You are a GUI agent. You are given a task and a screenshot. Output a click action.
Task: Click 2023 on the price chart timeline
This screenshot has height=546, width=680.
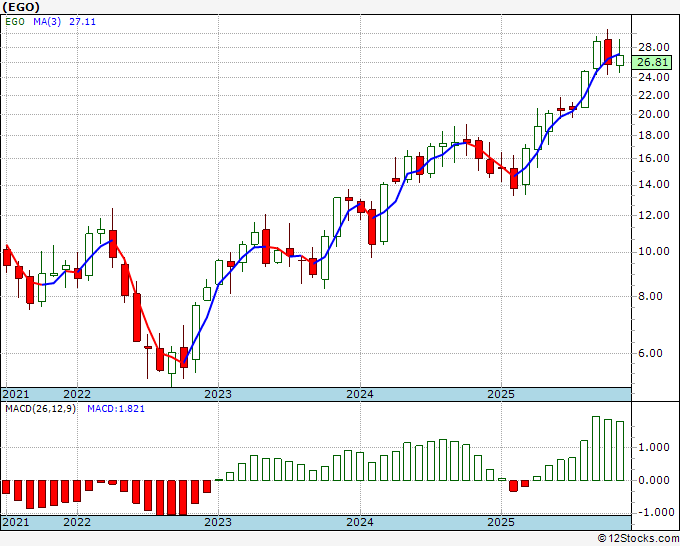218,394
